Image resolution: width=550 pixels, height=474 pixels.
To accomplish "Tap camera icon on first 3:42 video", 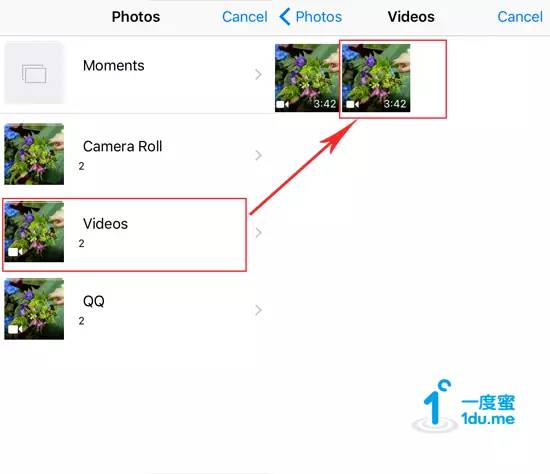I will point(282,104).
